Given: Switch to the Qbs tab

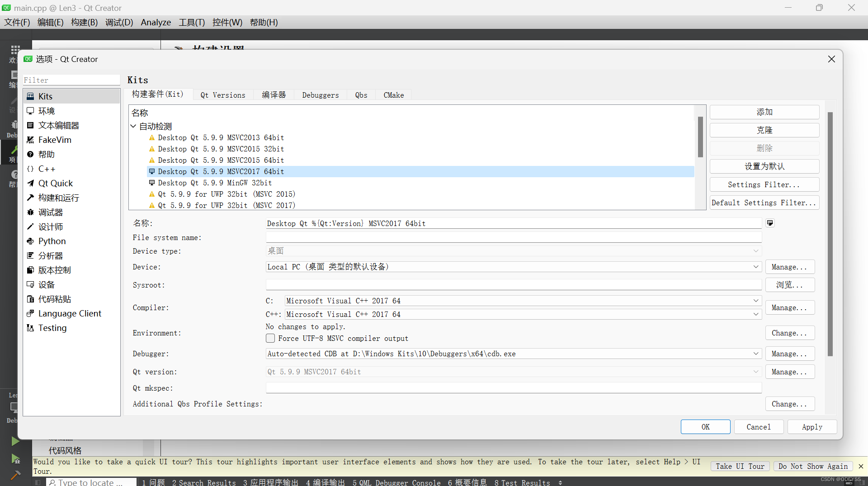Looking at the screenshot, I should click(361, 95).
